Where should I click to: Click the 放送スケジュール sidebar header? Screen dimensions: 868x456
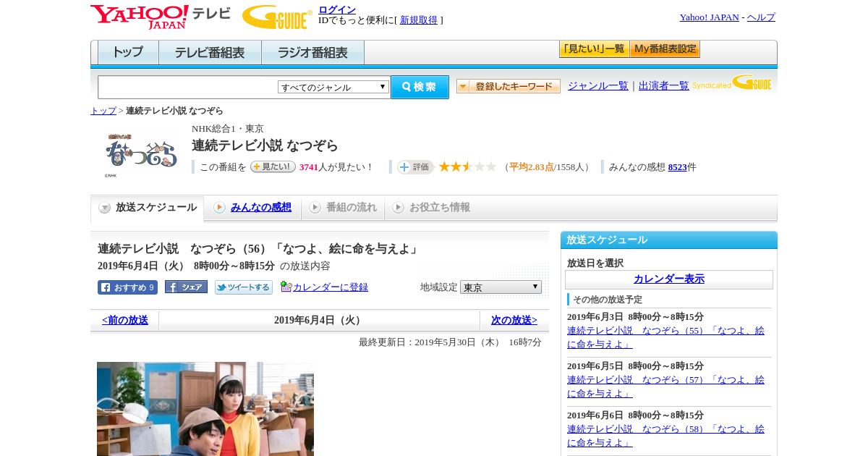(x=669, y=240)
